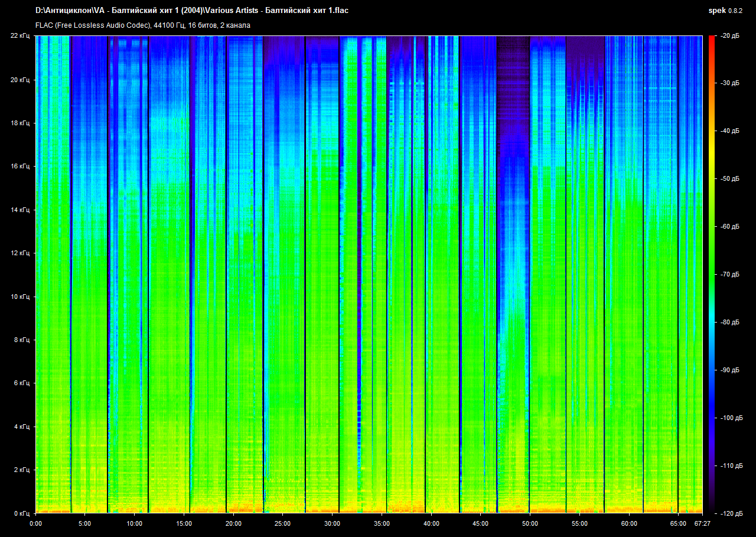Click the 0:00 time label
Image resolution: width=756 pixels, height=537 pixels.
click(x=35, y=523)
